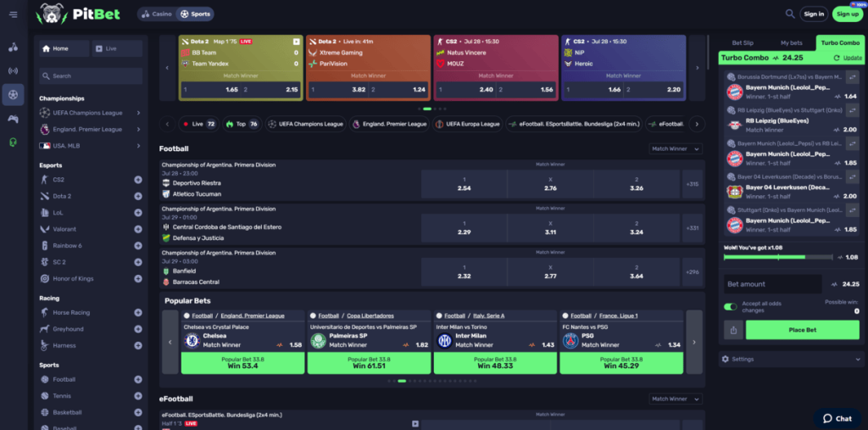
Task: Open Italy. Serie A link
Action: point(489,316)
